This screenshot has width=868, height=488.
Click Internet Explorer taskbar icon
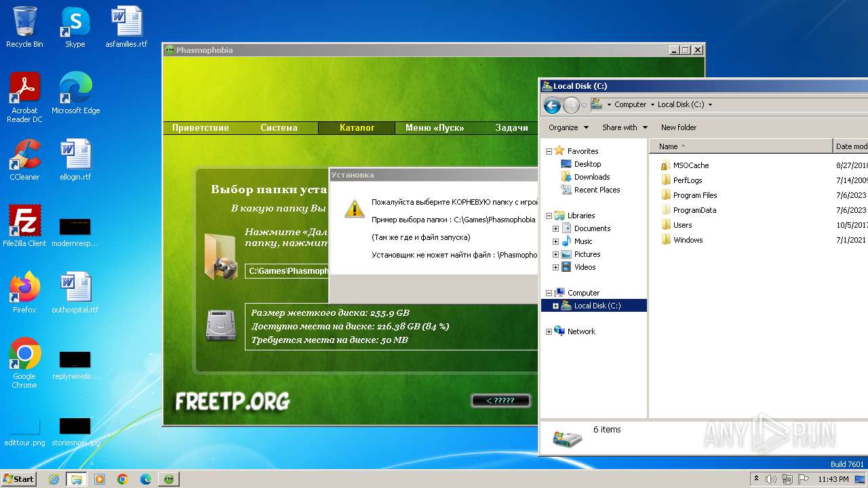tap(54, 479)
